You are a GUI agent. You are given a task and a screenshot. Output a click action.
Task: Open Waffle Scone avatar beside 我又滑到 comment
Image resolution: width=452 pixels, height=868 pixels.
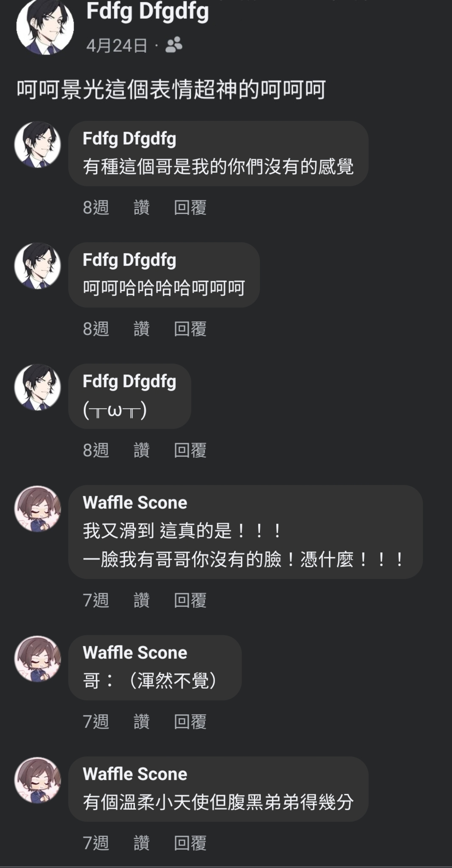point(37,509)
